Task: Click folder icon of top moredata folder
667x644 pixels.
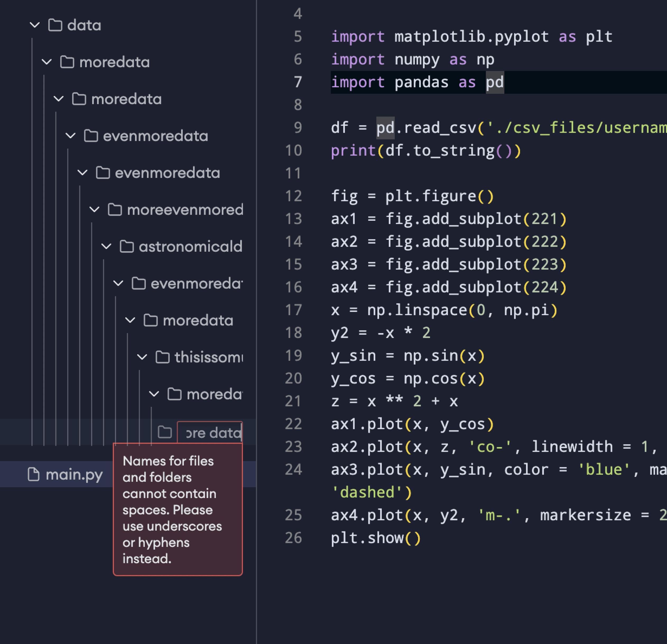Action: pos(67,62)
